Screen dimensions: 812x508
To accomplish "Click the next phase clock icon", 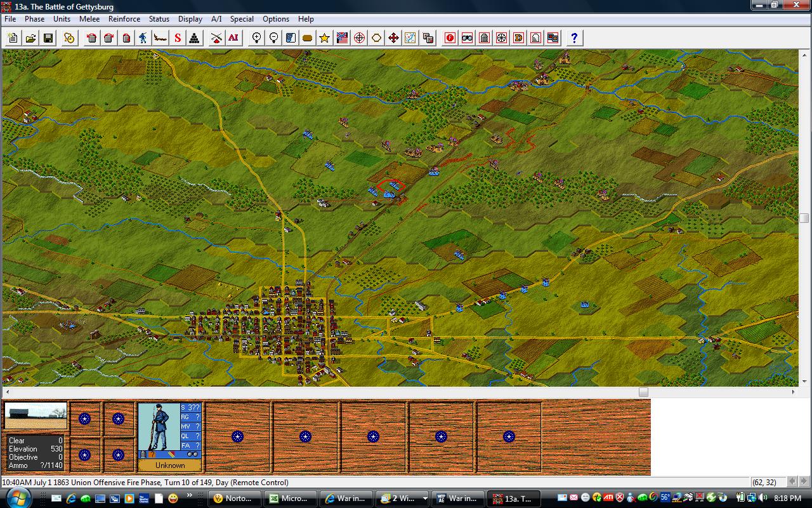I will tap(69, 38).
